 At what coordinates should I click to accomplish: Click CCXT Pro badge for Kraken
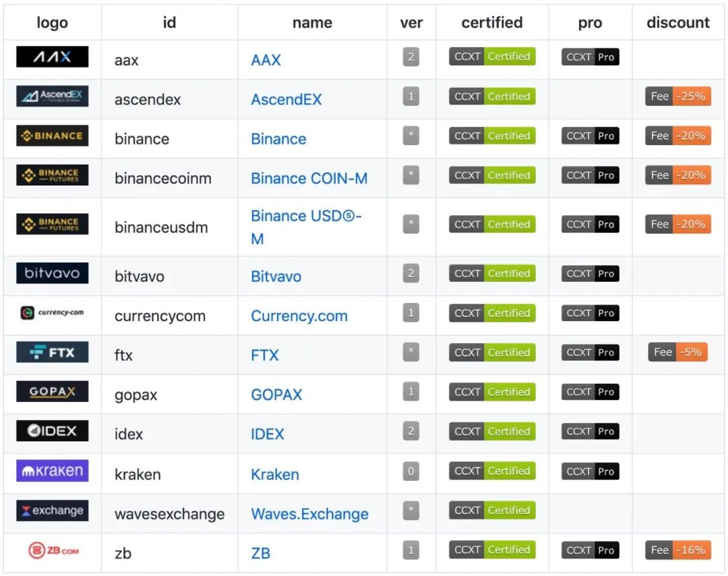click(590, 471)
